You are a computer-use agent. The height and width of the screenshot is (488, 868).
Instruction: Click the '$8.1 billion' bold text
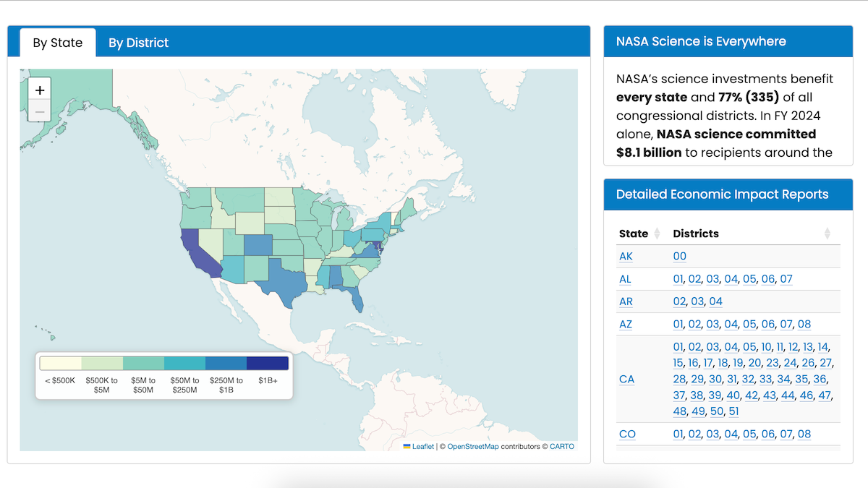coord(650,153)
